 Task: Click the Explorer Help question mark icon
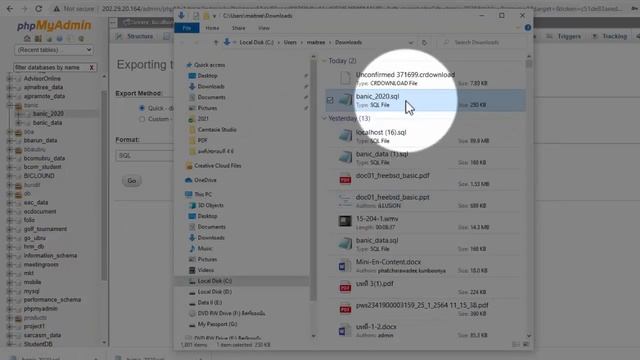(x=528, y=28)
